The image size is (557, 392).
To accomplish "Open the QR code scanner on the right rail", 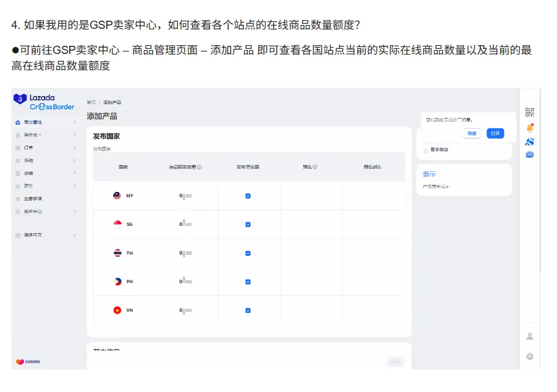I will [529, 110].
